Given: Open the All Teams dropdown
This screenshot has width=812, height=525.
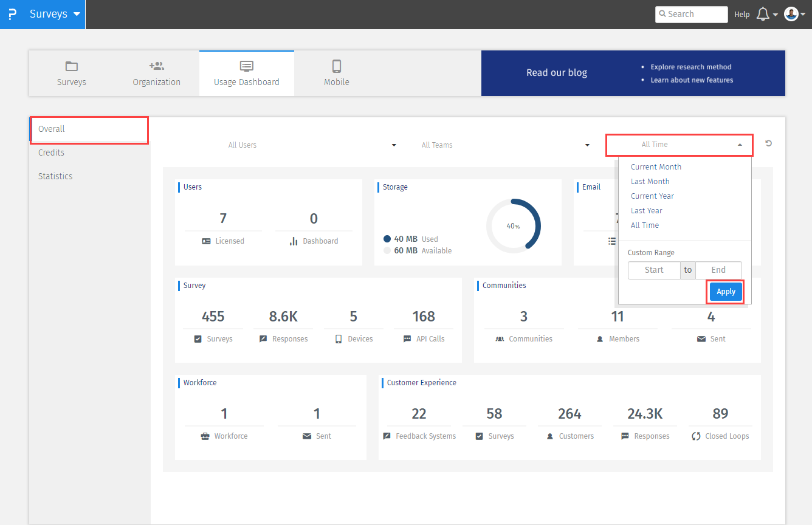Looking at the screenshot, I should pyautogui.click(x=504, y=145).
